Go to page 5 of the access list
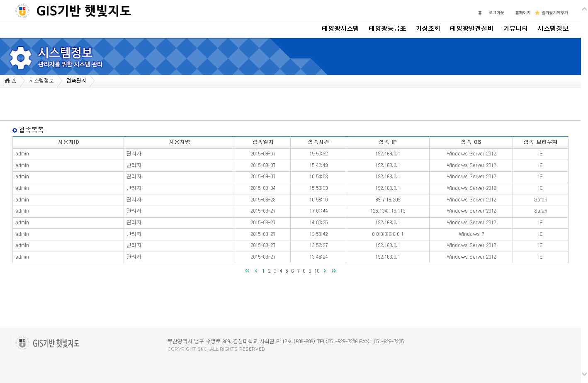Viewport: 588px width, 383px height. pos(287,271)
